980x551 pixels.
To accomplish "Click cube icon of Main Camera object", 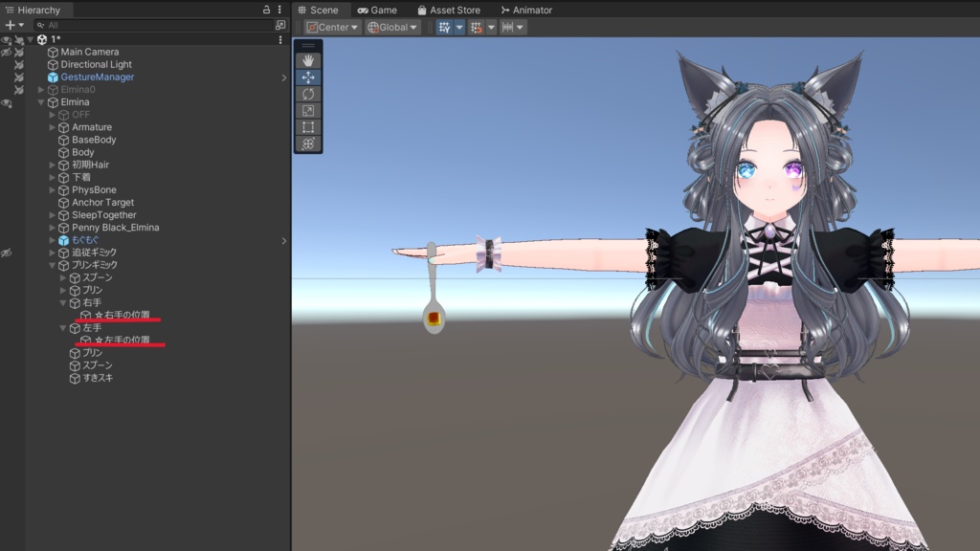I will [x=54, y=53].
